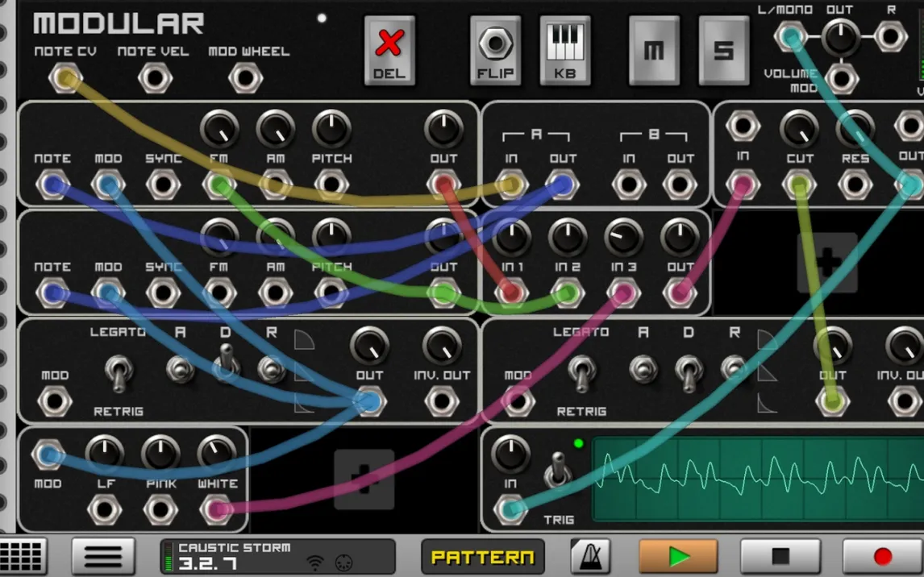Click the NOTE CV jack
The image size is (924, 577).
click(65, 79)
